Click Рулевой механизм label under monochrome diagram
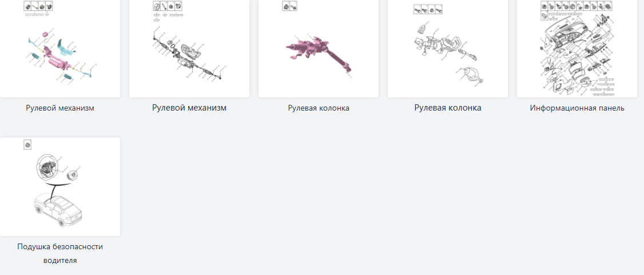The height and width of the screenshot is (275, 644). coord(189,108)
